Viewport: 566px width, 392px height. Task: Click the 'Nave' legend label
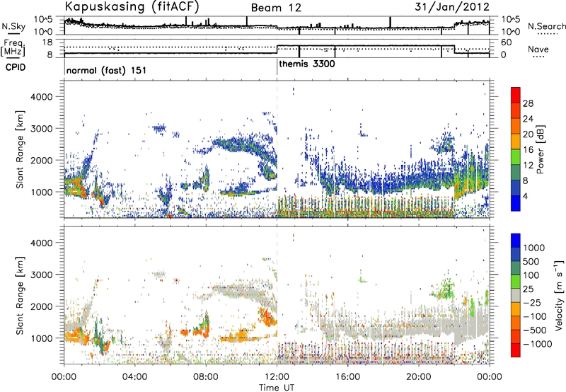(x=538, y=49)
